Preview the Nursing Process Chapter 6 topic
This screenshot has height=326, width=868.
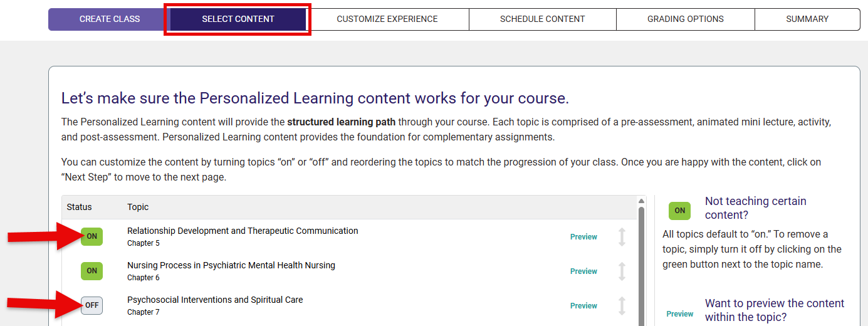coord(583,271)
